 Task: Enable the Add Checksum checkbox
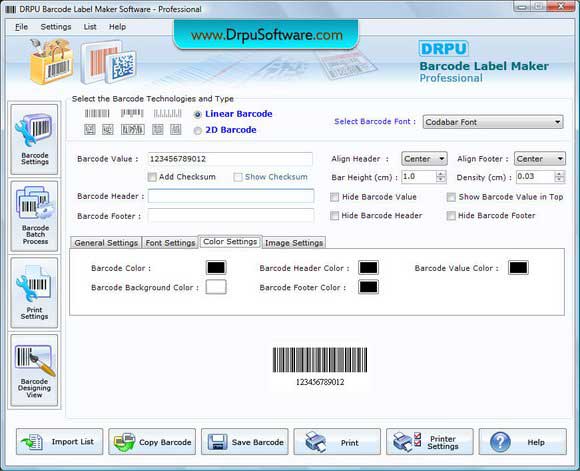pos(152,177)
